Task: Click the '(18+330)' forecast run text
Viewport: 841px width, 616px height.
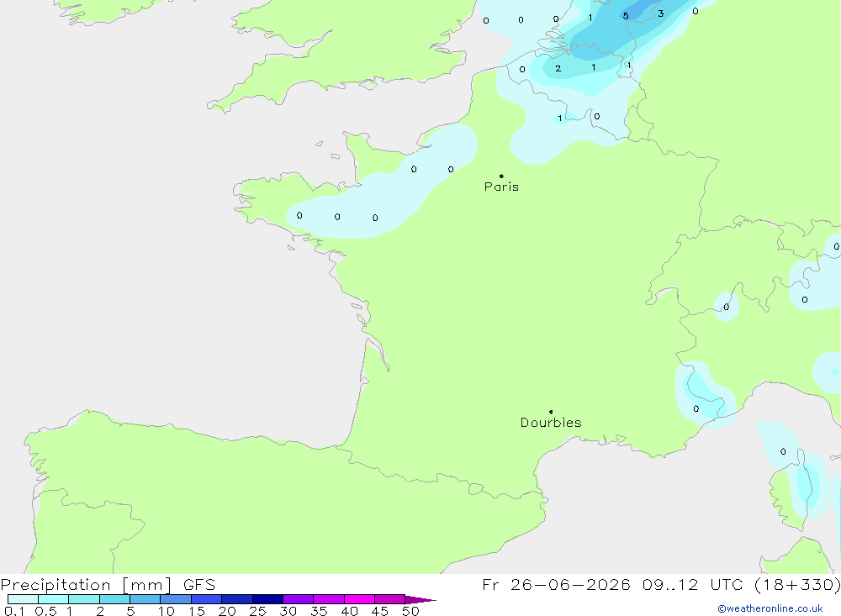Action: (x=797, y=584)
